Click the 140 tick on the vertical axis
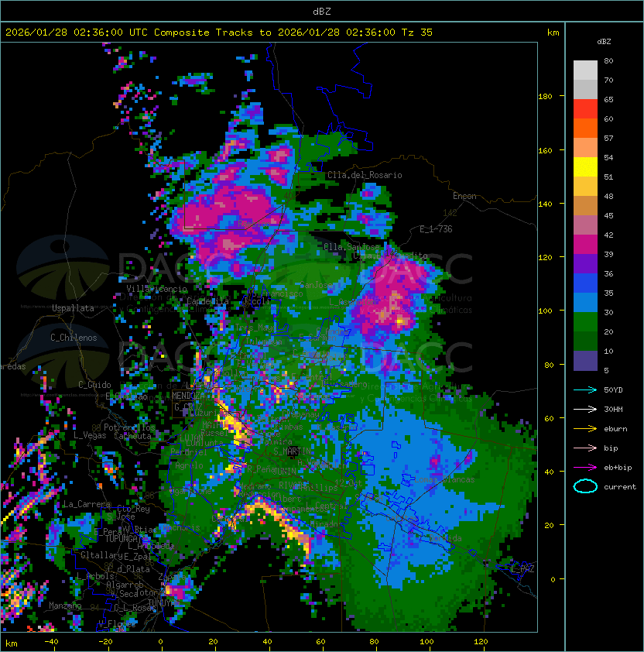This screenshot has width=644, height=652. click(545, 204)
